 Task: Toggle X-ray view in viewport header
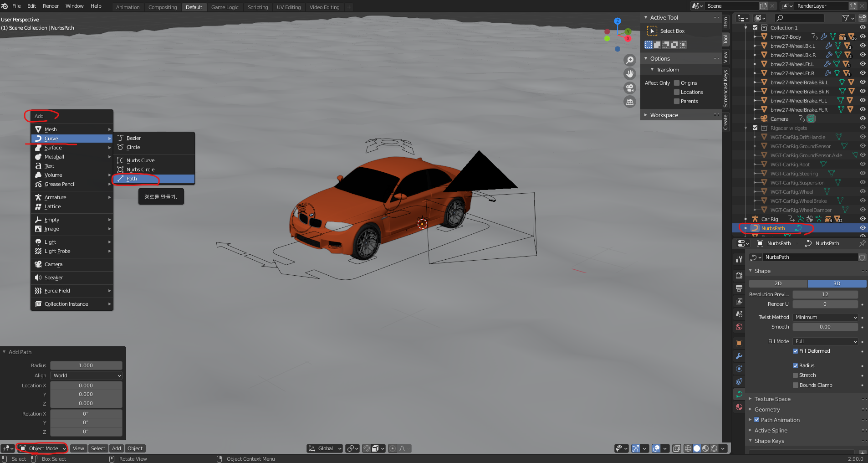[x=677, y=448]
